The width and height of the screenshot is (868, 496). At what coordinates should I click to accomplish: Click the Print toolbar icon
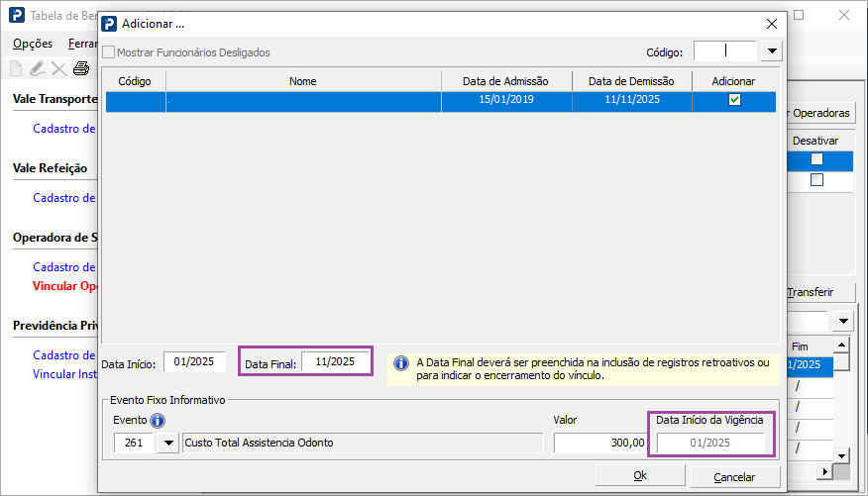pyautogui.click(x=81, y=68)
